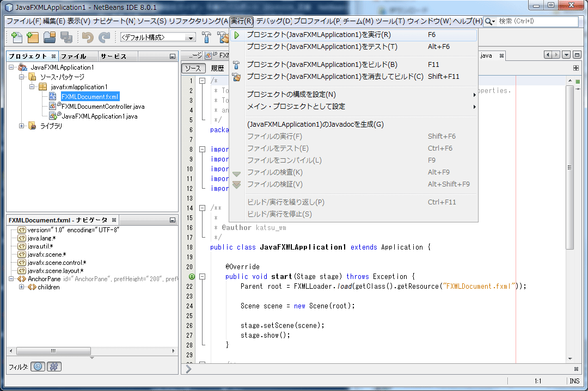Click the override annotation glyph at line 21

click(192, 276)
